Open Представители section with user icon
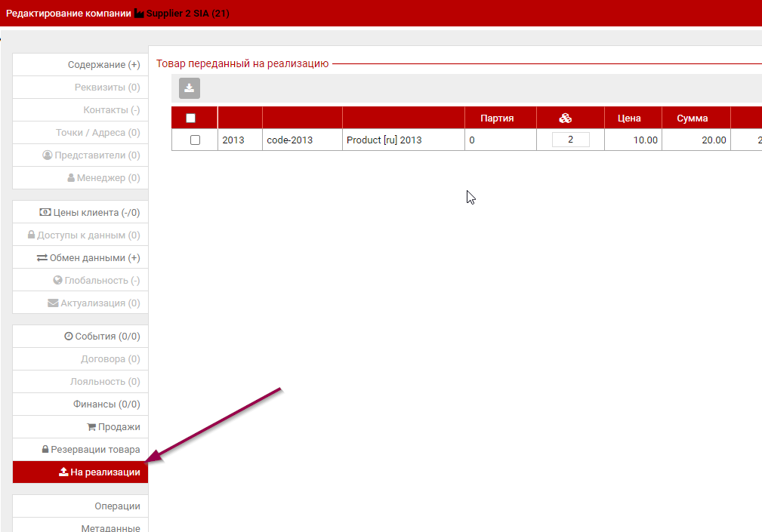 [91, 155]
